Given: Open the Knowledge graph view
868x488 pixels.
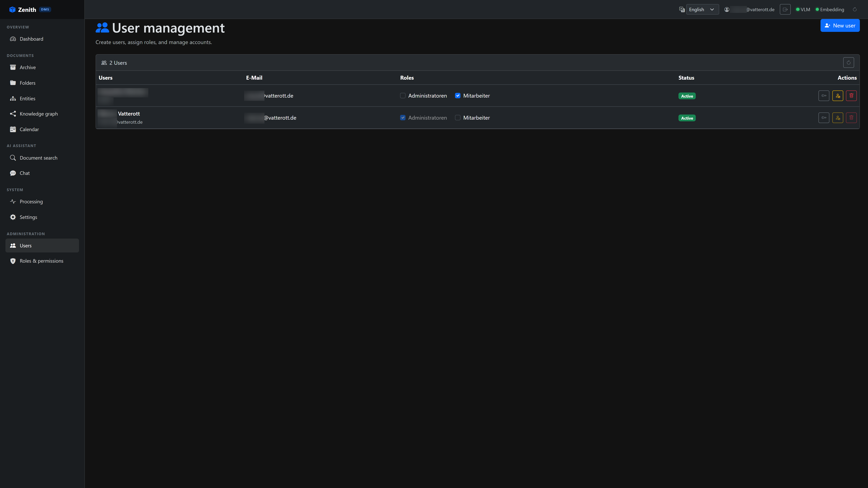Looking at the screenshot, I should (x=42, y=114).
